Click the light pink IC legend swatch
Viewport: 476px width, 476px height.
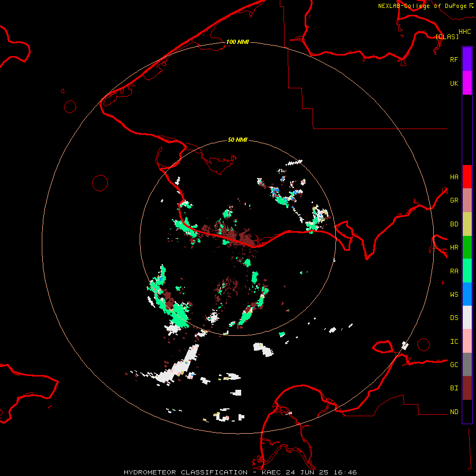click(x=467, y=341)
